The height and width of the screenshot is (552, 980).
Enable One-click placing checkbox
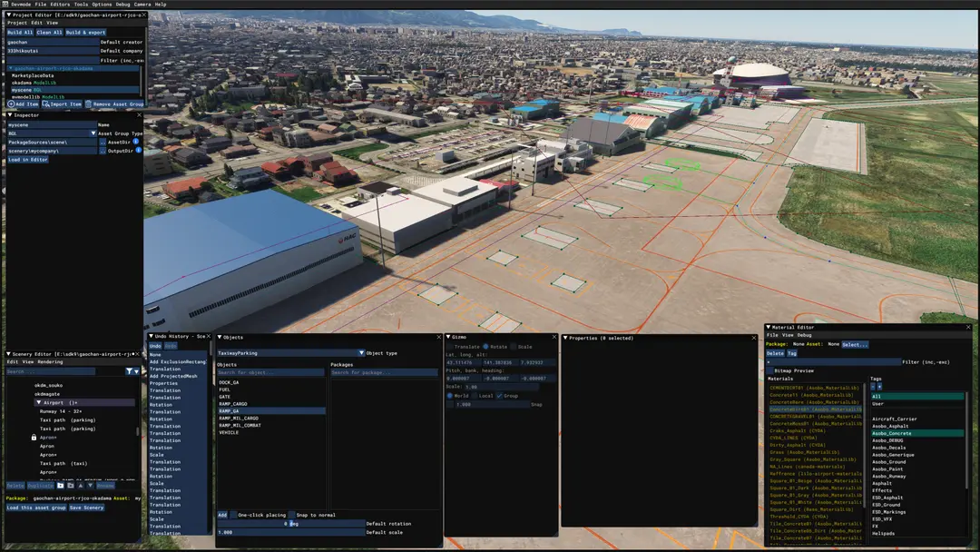click(x=233, y=515)
